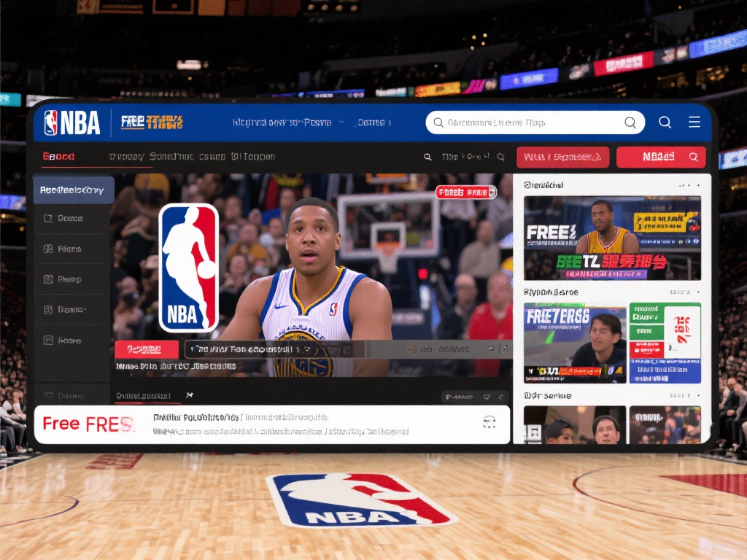Click the headphones icon in the Free banner
This screenshot has width=747, height=560.
point(489,422)
